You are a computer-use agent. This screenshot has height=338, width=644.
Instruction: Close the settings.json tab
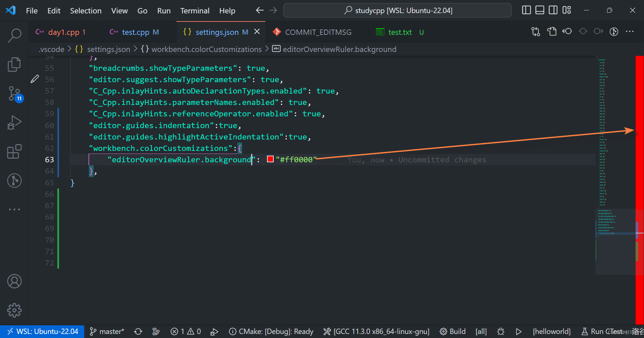click(257, 32)
